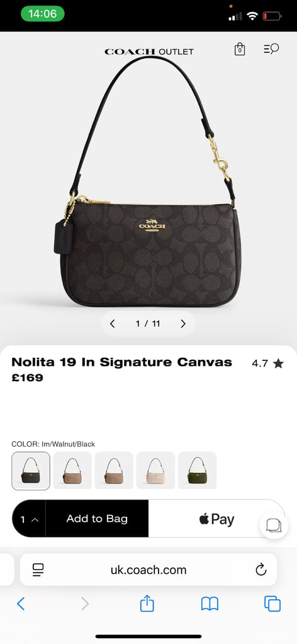Choose the green bag color swatch
Viewport: 297px width, 644px height.
tap(197, 470)
